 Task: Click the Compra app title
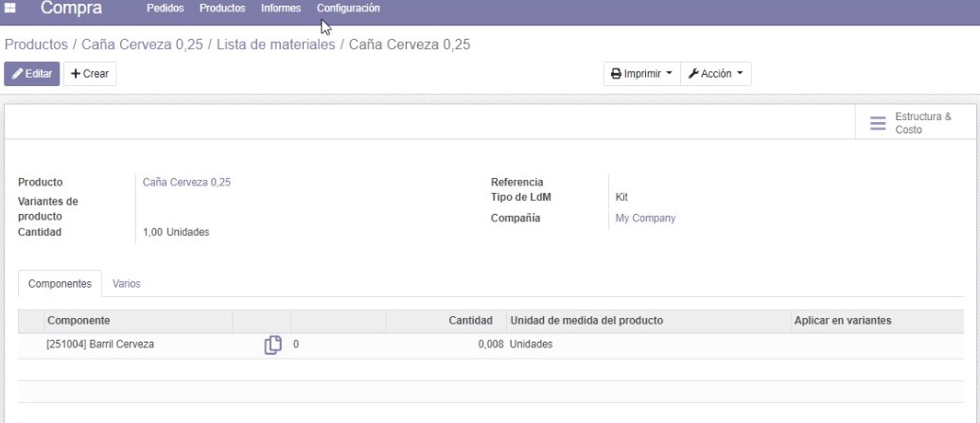(x=71, y=9)
